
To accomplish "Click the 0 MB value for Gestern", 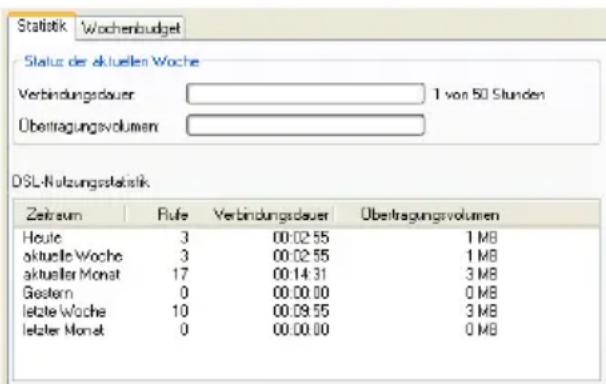I will (x=481, y=293).
